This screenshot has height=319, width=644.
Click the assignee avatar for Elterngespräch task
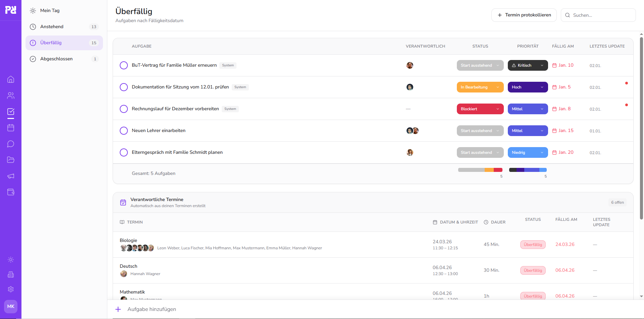pyautogui.click(x=410, y=152)
